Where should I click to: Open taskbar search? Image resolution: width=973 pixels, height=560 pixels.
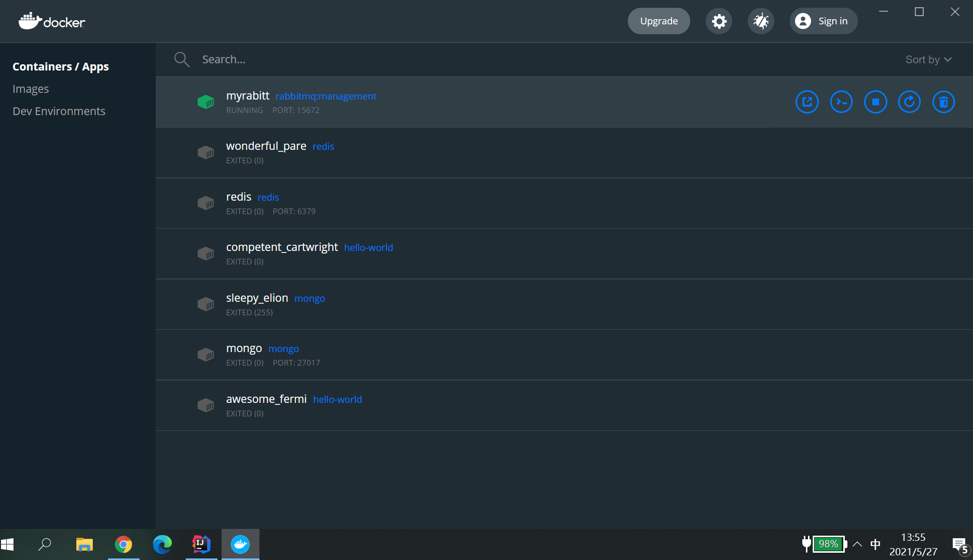point(45,544)
